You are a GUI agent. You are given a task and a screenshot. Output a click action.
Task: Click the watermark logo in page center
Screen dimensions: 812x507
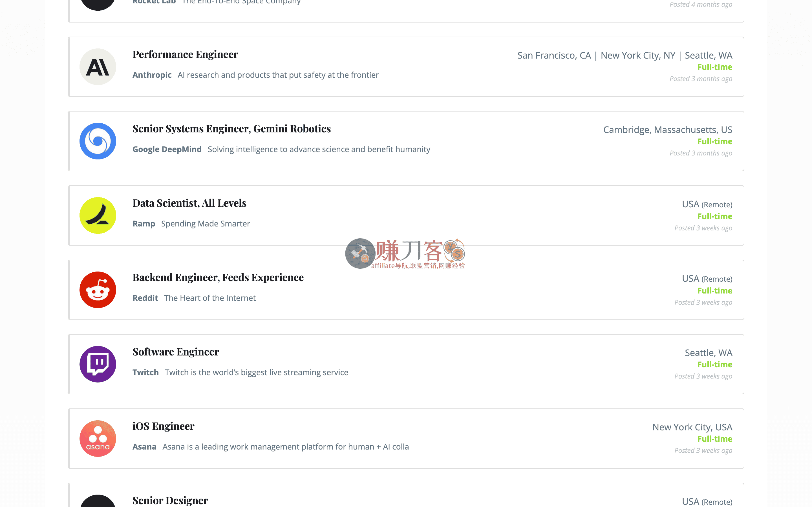(x=405, y=254)
